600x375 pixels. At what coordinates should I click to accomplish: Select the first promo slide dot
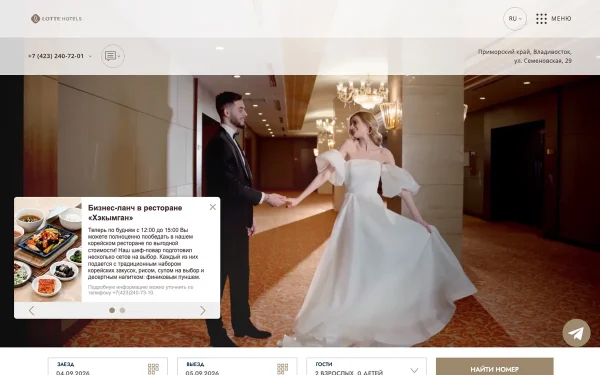tap(112, 310)
